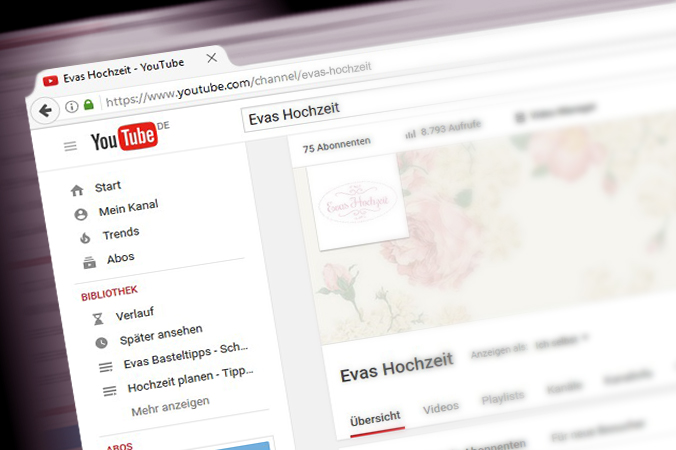Screen dimensions: 676x450
Task: Click the browser back arrow button
Action: [45, 111]
